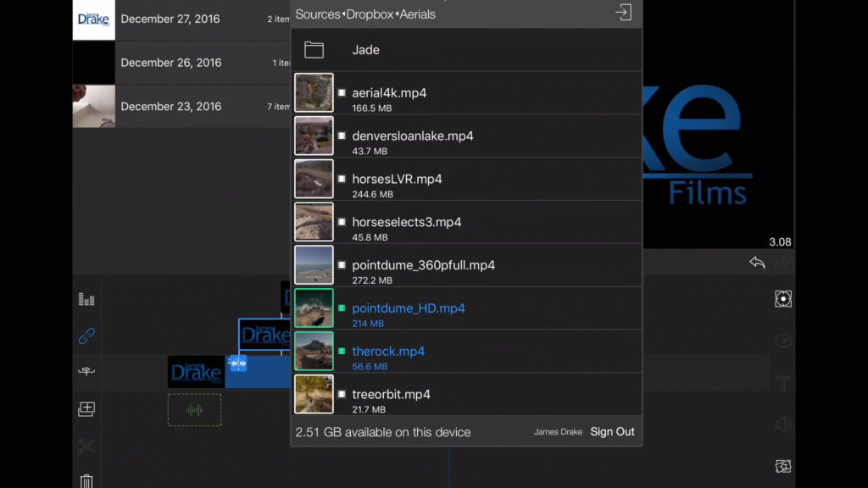This screenshot has width=868, height=488.
Task: Tap the import arrow icon in Sources header
Action: pyautogui.click(x=624, y=13)
